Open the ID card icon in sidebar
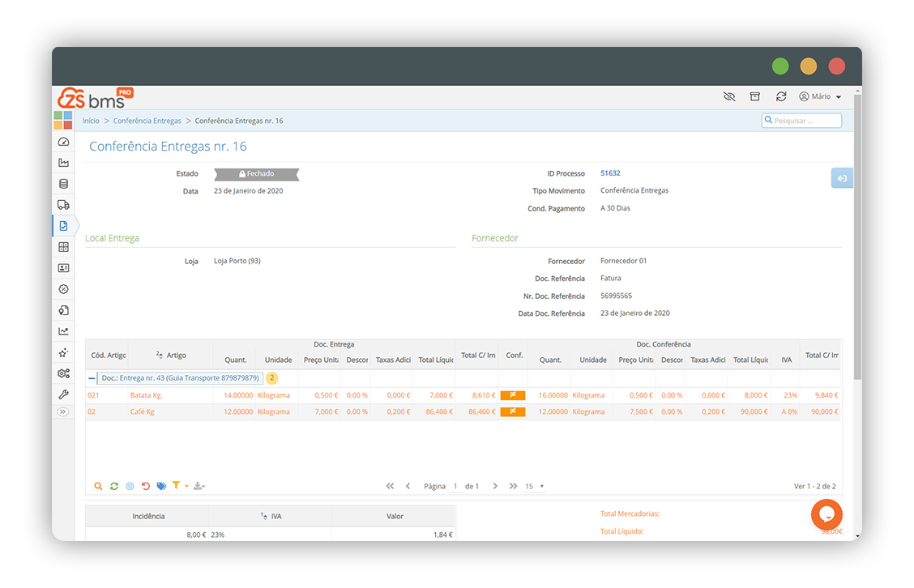This screenshot has width=914, height=588. pos(63,268)
